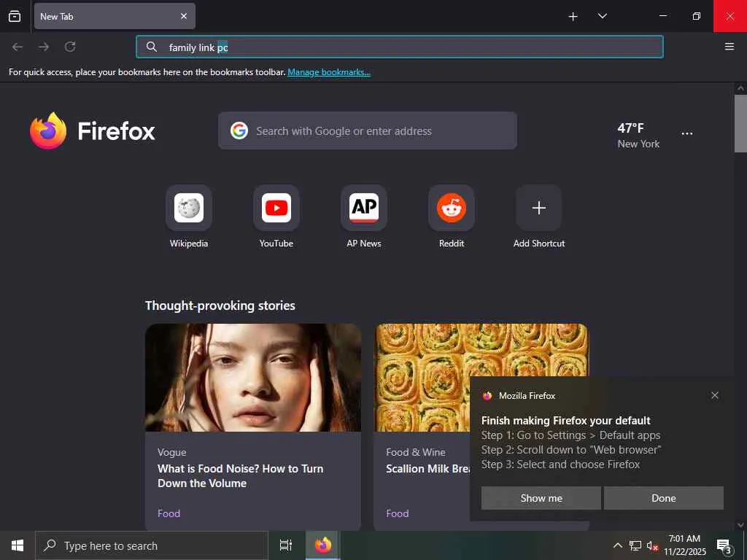Image resolution: width=747 pixels, height=560 pixels.
Task: Click the Firefox logo on new tab page
Action: pos(93,131)
